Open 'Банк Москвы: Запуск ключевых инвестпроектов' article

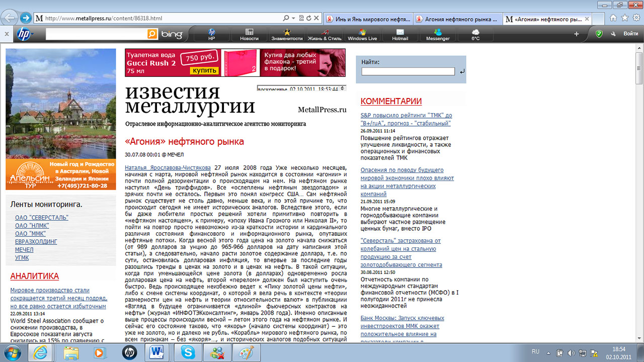point(403,330)
